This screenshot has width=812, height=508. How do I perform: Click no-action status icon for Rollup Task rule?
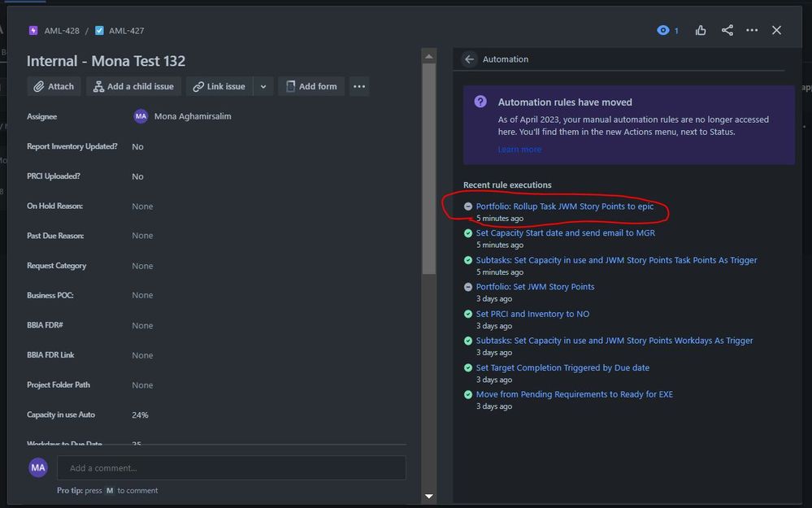[x=468, y=206]
